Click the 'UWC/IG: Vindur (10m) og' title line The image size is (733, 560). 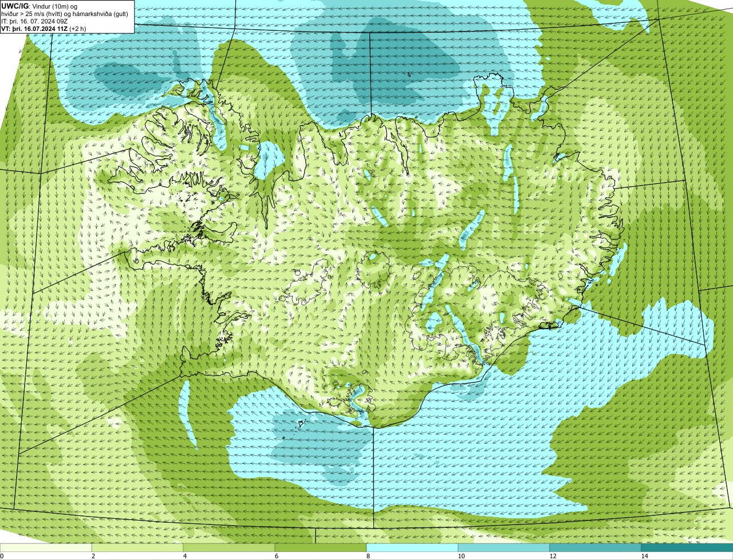point(39,6)
